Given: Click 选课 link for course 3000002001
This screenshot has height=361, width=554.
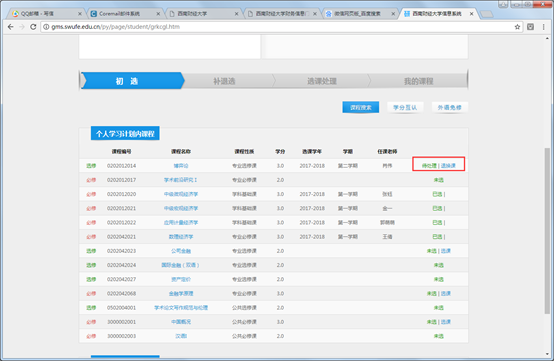Looking at the screenshot, I should [x=446, y=322].
